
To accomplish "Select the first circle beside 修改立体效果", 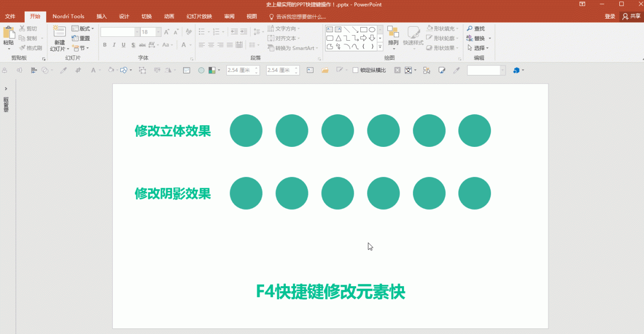I will click(x=246, y=131).
